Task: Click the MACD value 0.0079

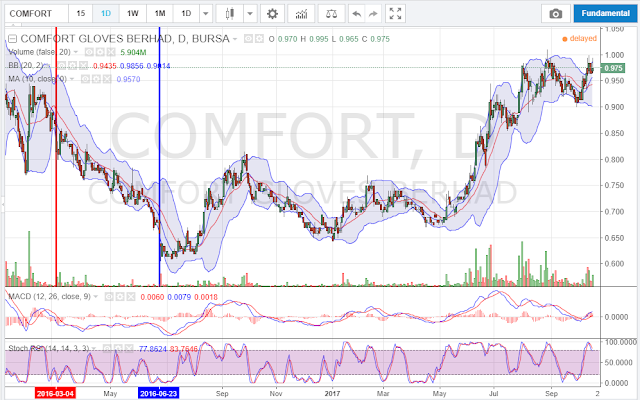Action: (179, 297)
